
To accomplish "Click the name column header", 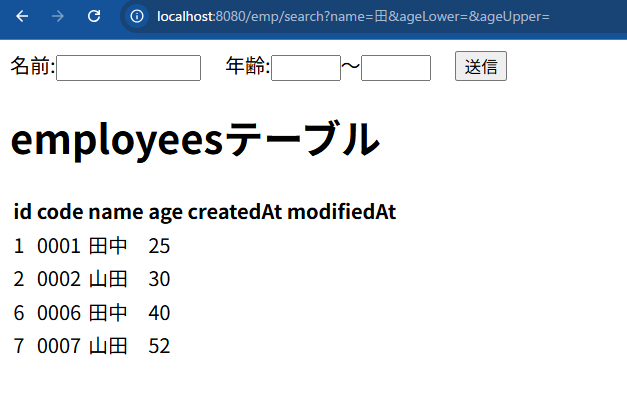I will 115,212.
